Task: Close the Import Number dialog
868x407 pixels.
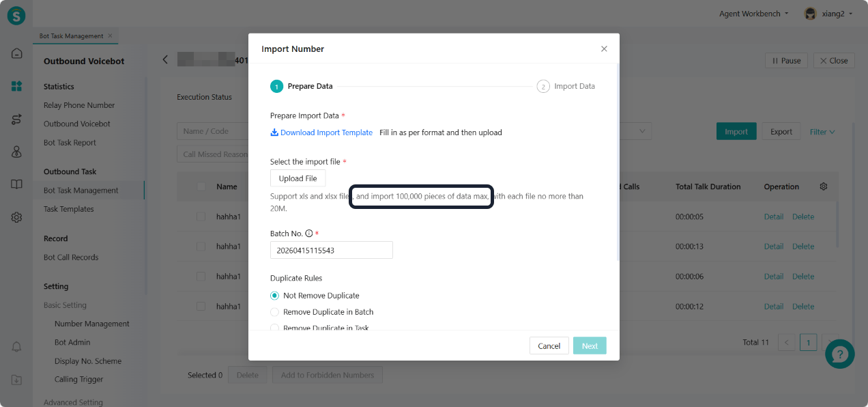Action: tap(604, 49)
